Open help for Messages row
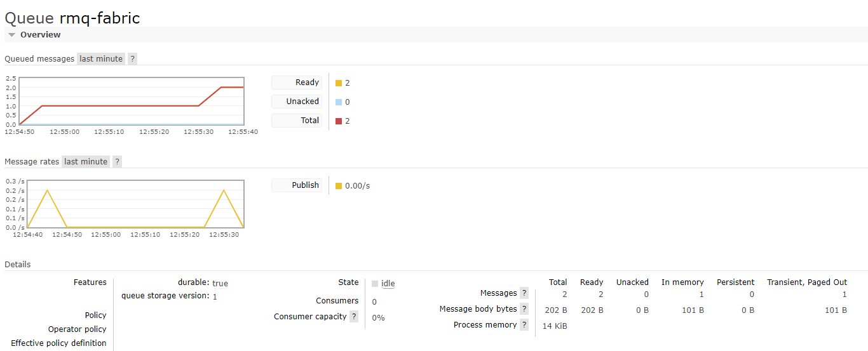The width and height of the screenshot is (868, 351). [x=524, y=293]
